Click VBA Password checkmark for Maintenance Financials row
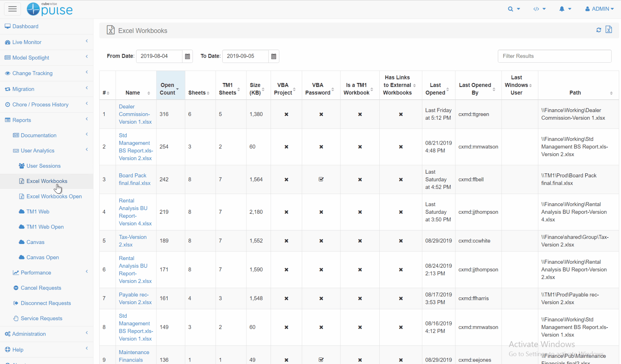621x364 pixels. (321, 360)
